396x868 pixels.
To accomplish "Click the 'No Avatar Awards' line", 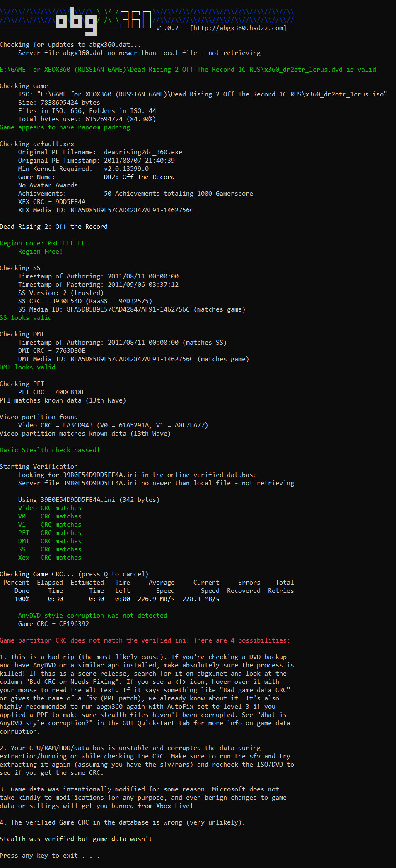I will [48, 185].
